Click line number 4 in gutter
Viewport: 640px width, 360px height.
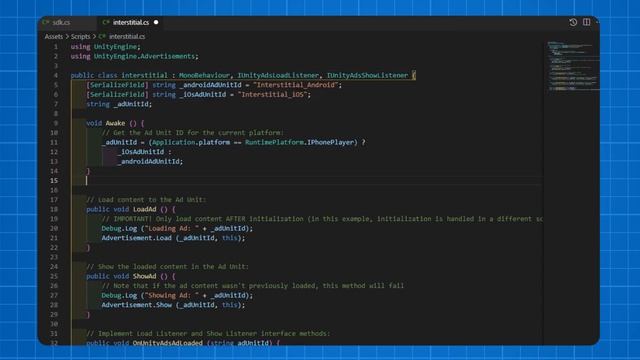coord(56,76)
